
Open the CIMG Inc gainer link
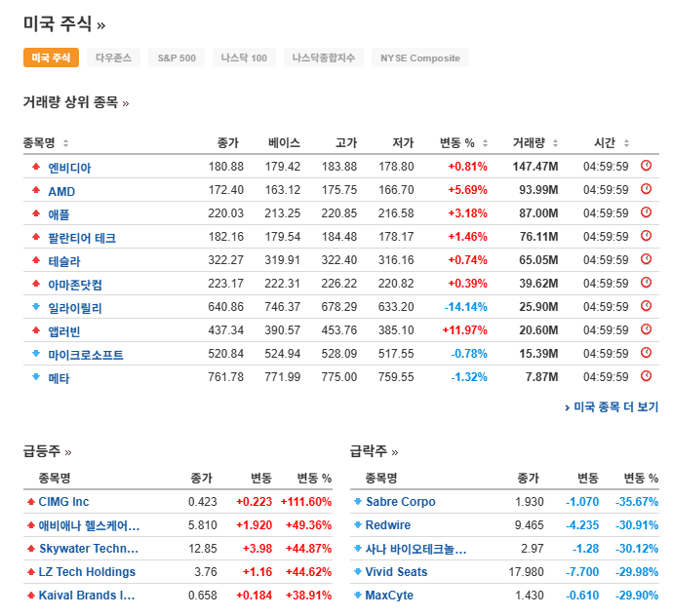64,501
